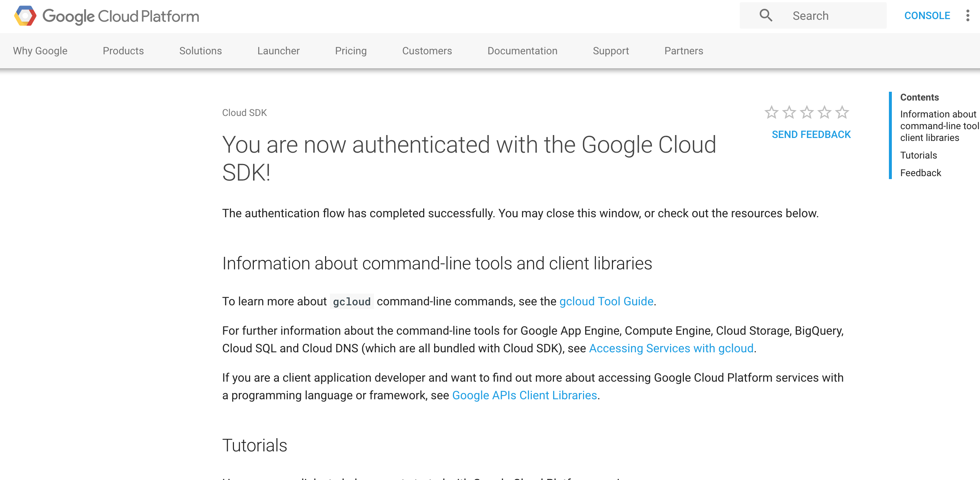980x480 pixels.
Task: Rate the page four stars
Action: 824,113
